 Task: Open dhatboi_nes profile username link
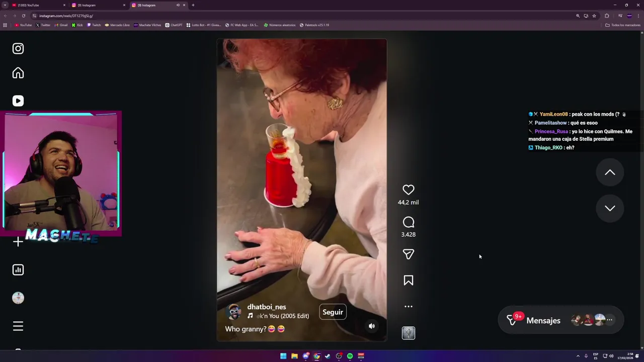coord(267,307)
